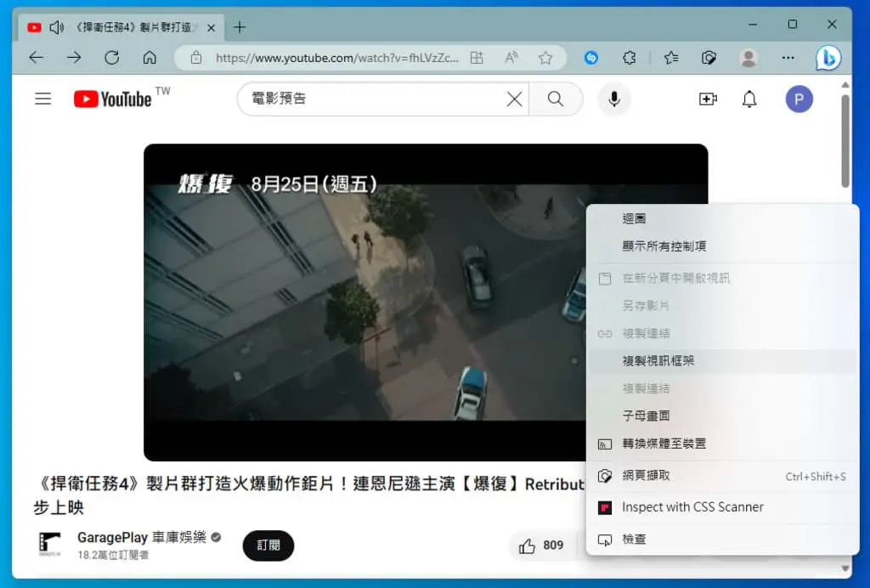Open the YouTube hamburger guide menu
Viewport: 870px width, 588px height.
point(42,99)
